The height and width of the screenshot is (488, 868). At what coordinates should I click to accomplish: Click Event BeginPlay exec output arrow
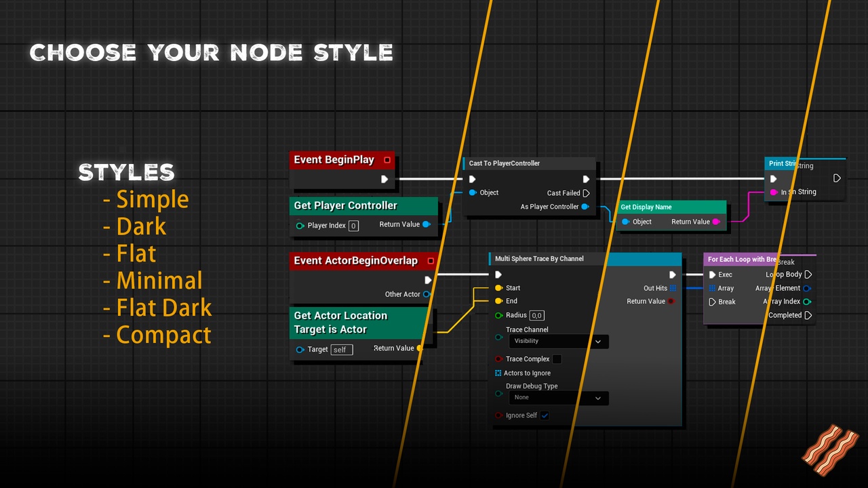(x=384, y=179)
